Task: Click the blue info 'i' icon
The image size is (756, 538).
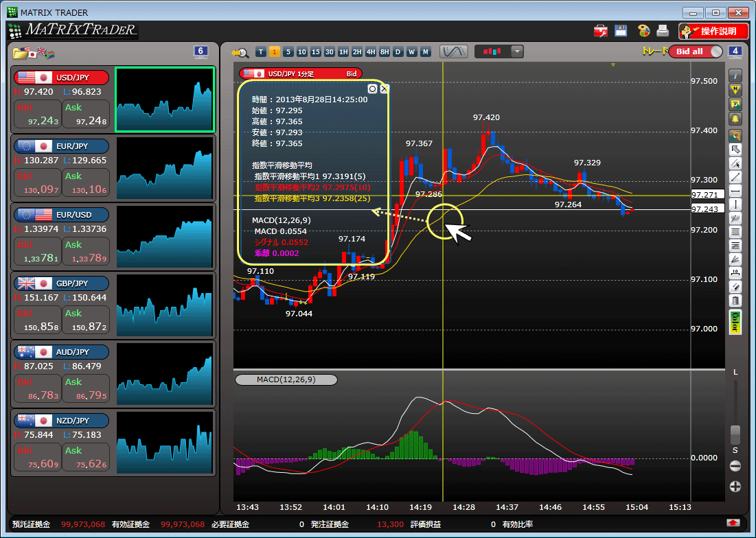Action: 735,75
